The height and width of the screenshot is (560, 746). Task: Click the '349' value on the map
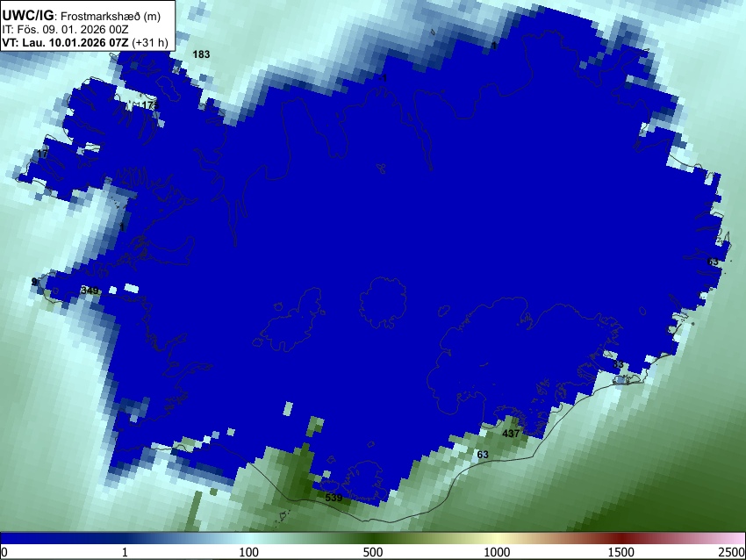coord(90,291)
